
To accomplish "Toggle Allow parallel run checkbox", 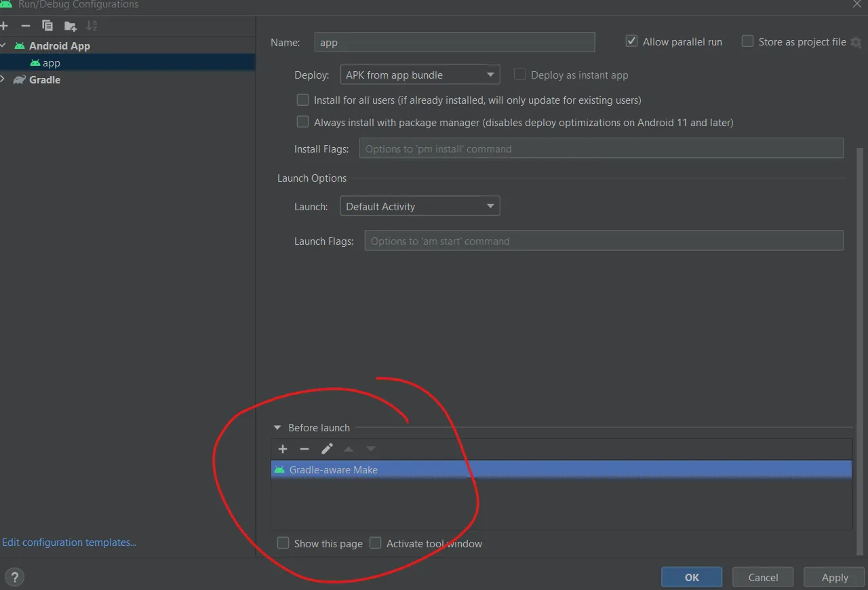I will point(631,41).
